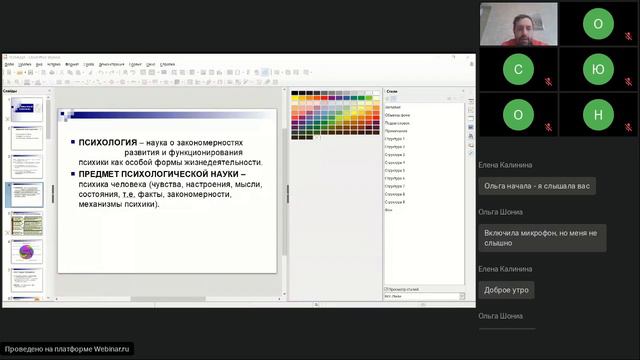This screenshot has width=640, height=360.
Task: Select the highlighted slide 4 thumbnail
Action: (27, 195)
